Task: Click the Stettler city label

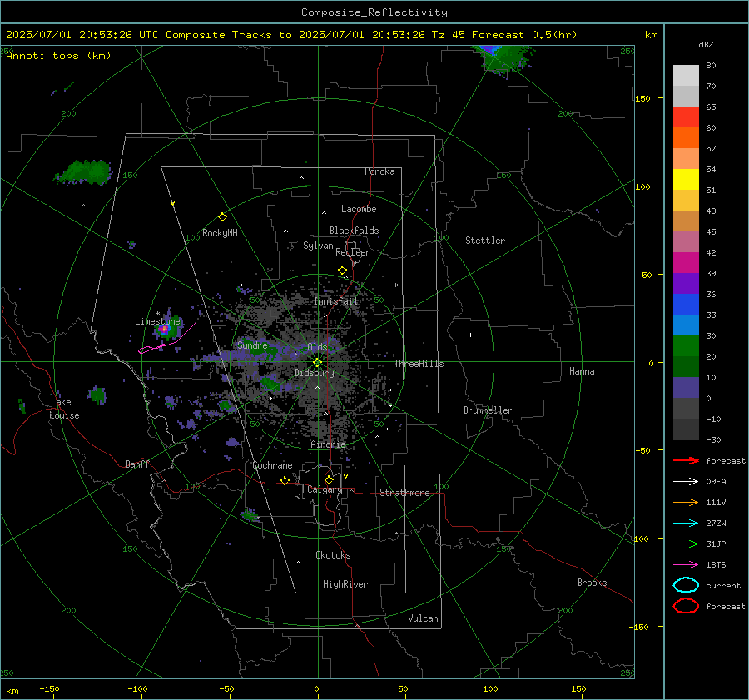Action: pos(485,241)
